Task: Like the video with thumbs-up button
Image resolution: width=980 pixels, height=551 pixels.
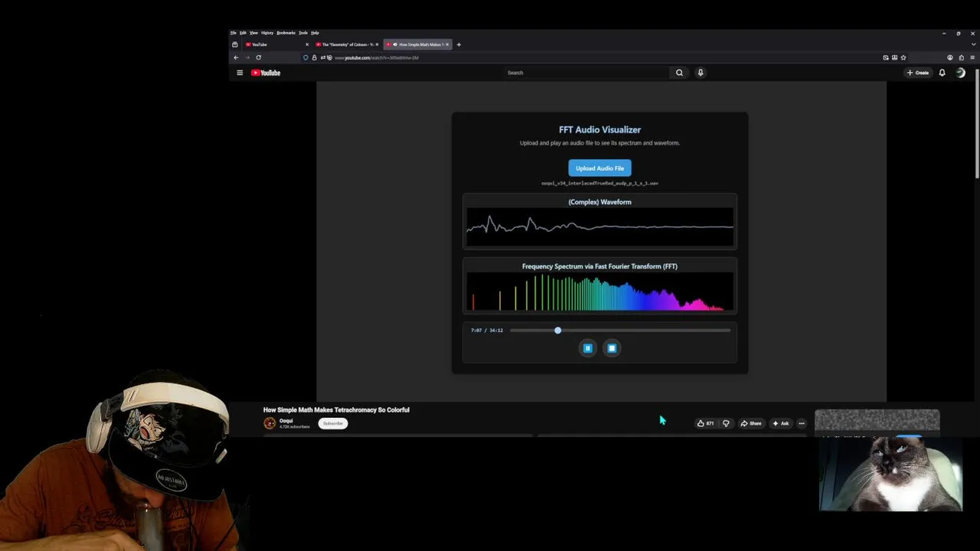Action: click(705, 423)
